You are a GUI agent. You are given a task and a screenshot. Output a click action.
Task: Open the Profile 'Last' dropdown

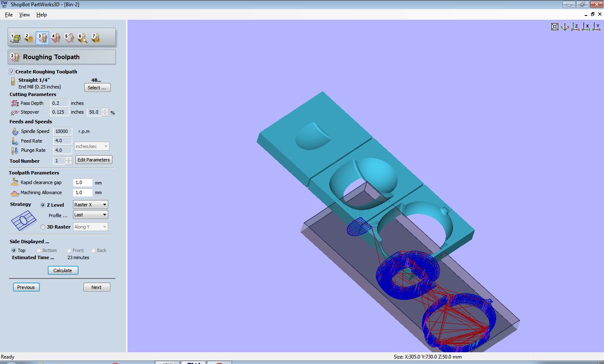[90, 215]
